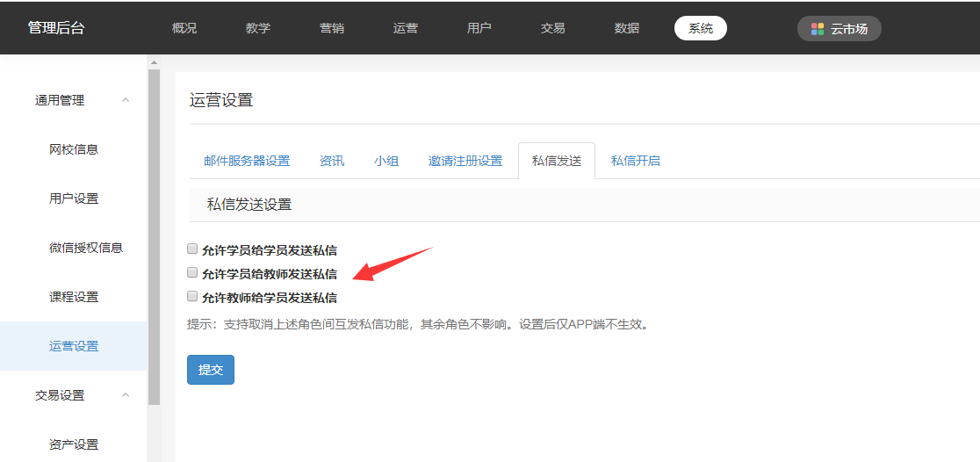The width and height of the screenshot is (980, 462).
Task: Collapse the 交易设置 sidebar section
Action: tap(126, 395)
